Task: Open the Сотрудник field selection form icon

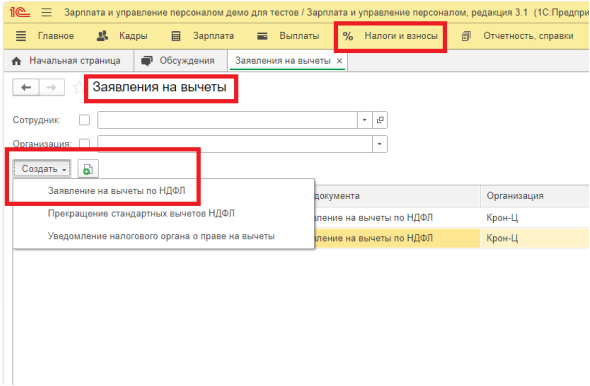Action: 380,120
